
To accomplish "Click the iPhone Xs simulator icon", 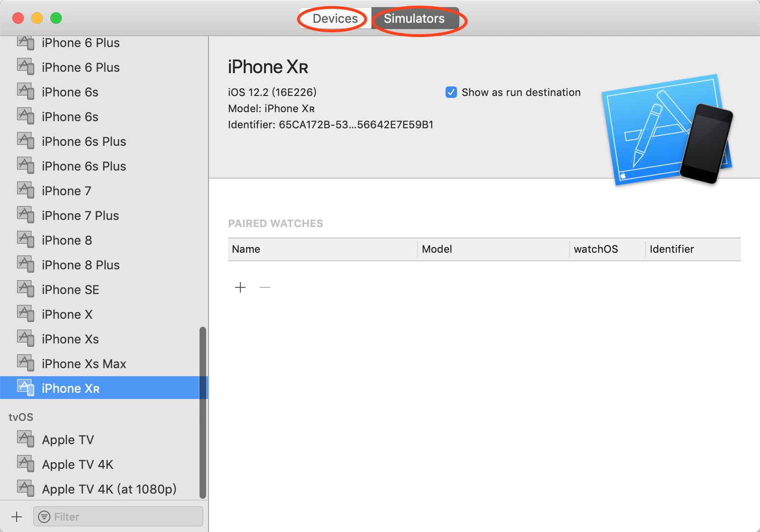I will (x=26, y=339).
